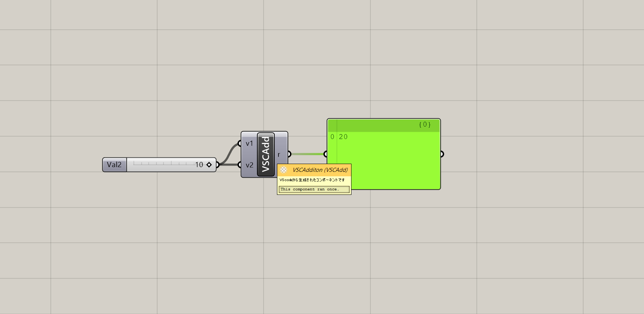Click the VSCAdditon (VSCAdd) tooltip title
Viewport: 644px width, 314px height.
(x=320, y=170)
